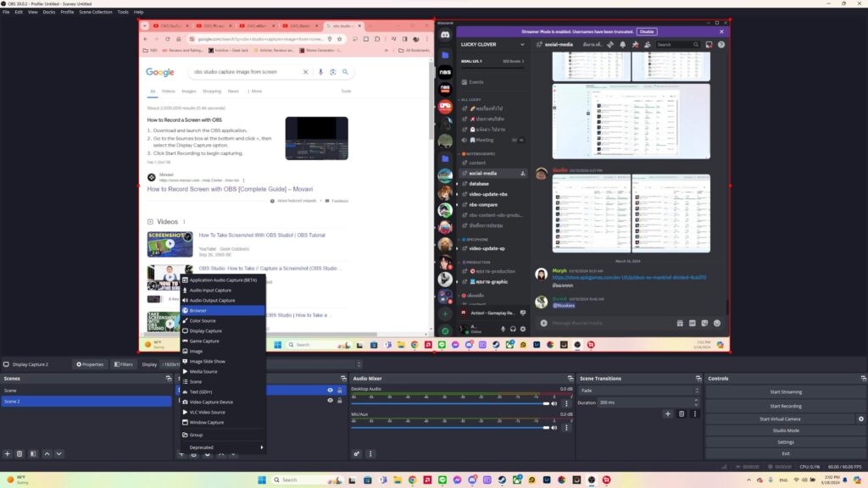Viewport: 868px width, 488px height.
Task: Click the add scene plus icon
Action: tap(8, 454)
